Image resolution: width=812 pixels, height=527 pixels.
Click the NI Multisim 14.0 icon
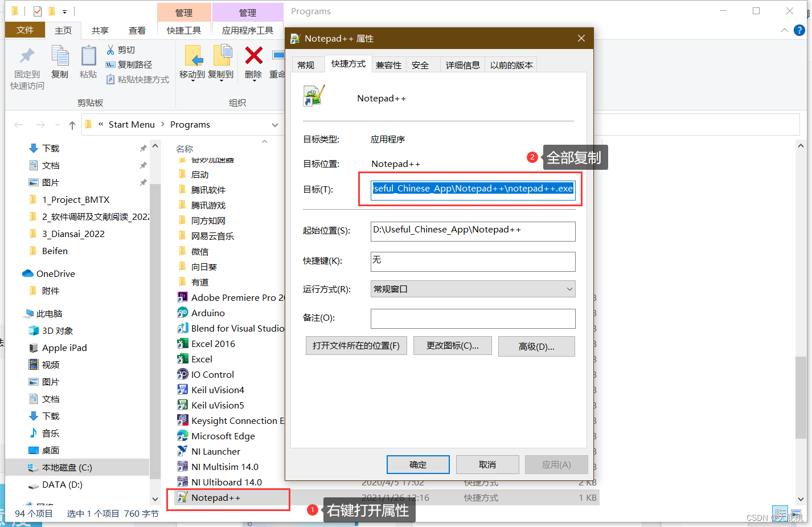pyautogui.click(x=182, y=467)
